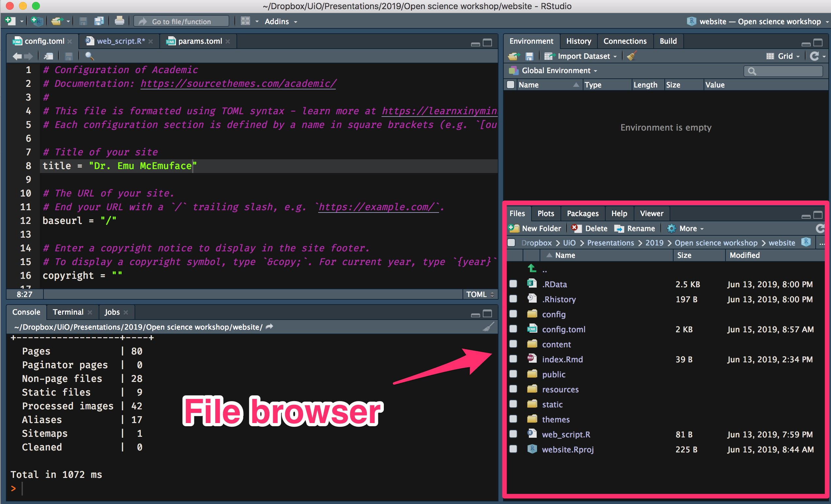
Task: Open find and replace in the editor
Action: coord(90,56)
